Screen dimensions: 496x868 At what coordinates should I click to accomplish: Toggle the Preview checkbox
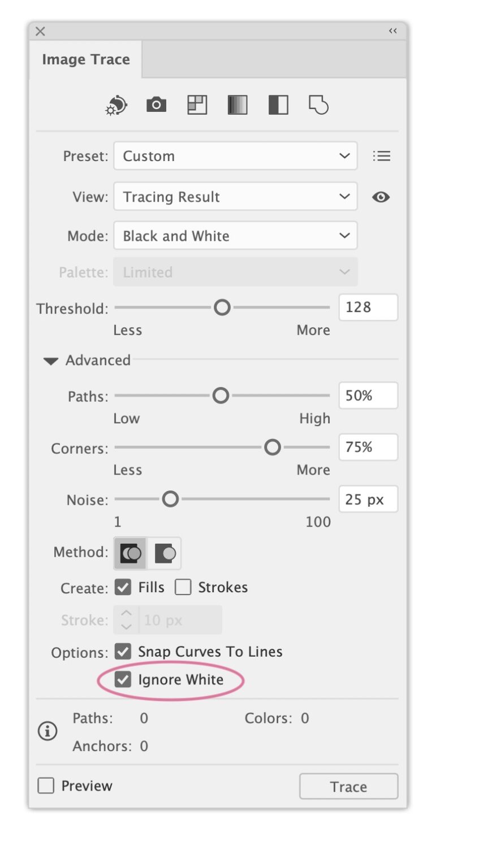click(x=46, y=785)
